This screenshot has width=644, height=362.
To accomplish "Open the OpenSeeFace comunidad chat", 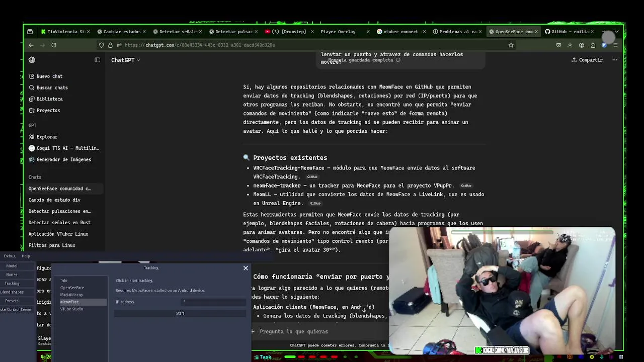I will click(64, 189).
